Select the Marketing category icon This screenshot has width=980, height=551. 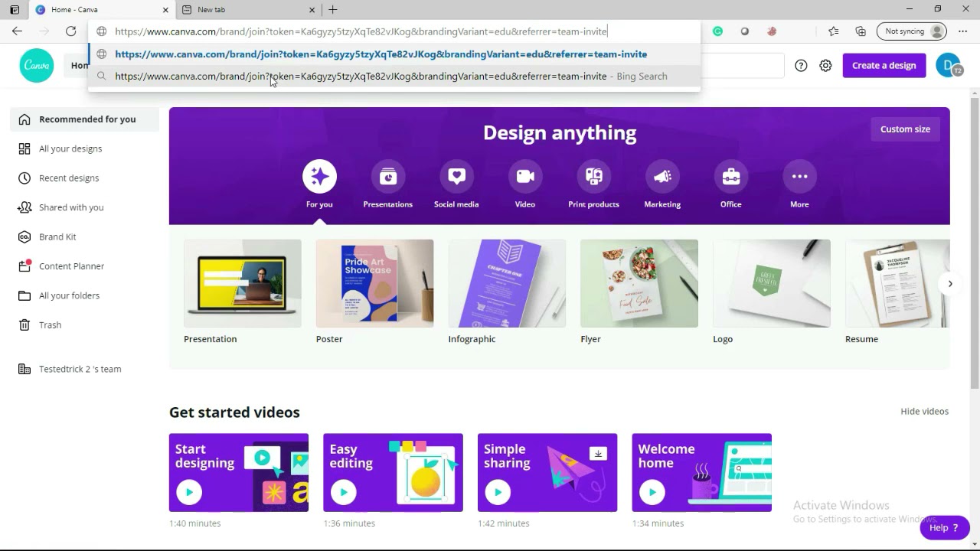[x=662, y=177]
